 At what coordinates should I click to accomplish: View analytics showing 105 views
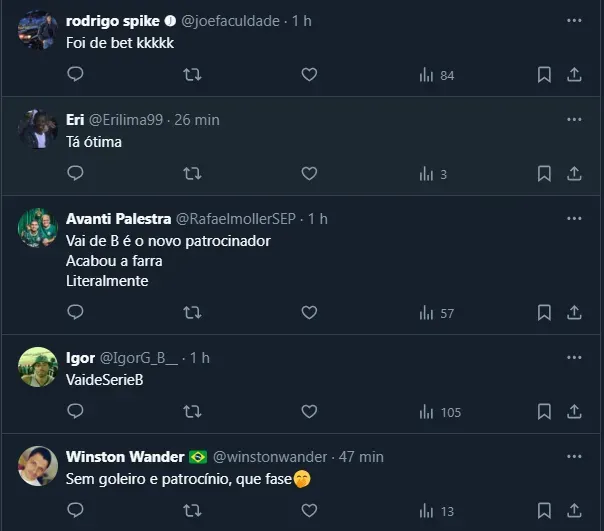point(439,412)
